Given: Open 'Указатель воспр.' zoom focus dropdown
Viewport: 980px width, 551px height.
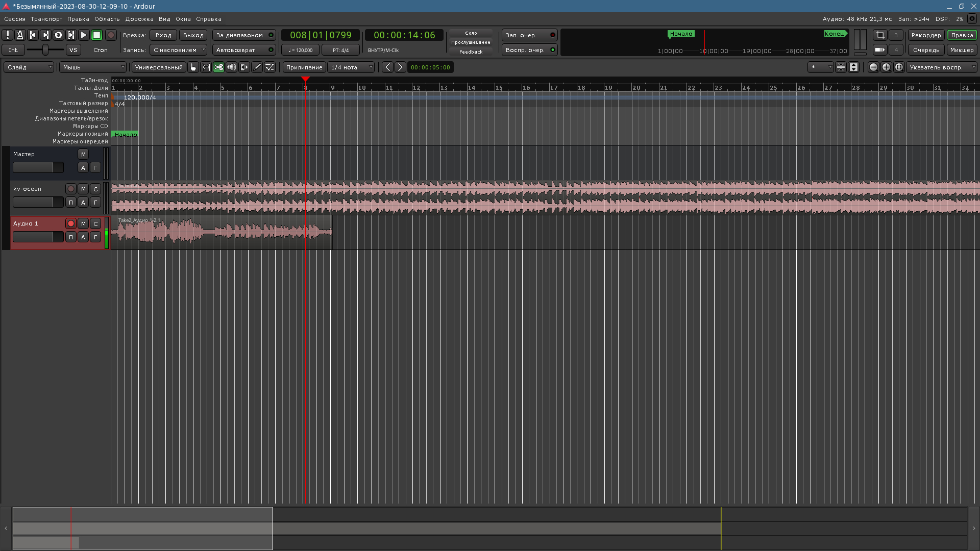Looking at the screenshot, I should (x=942, y=67).
